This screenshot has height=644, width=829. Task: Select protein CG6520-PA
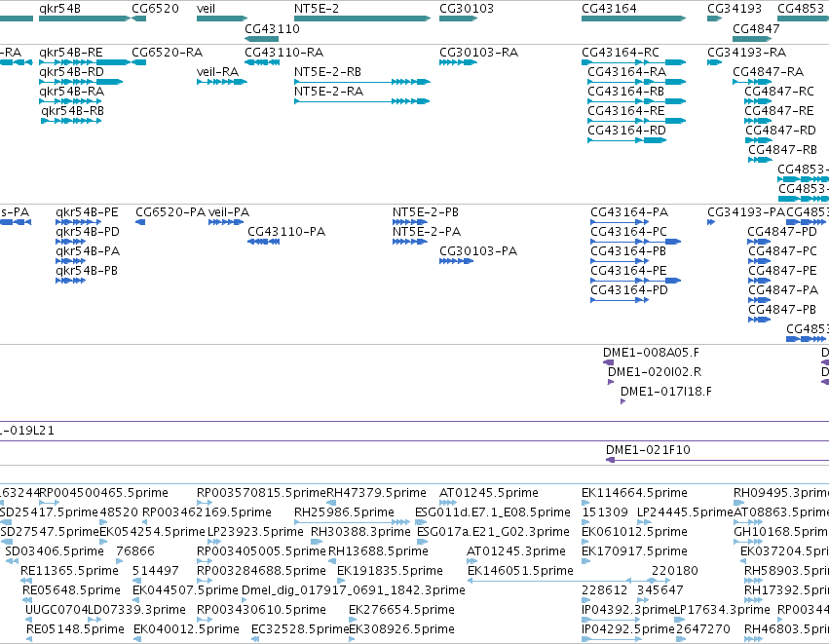pyautogui.click(x=170, y=212)
